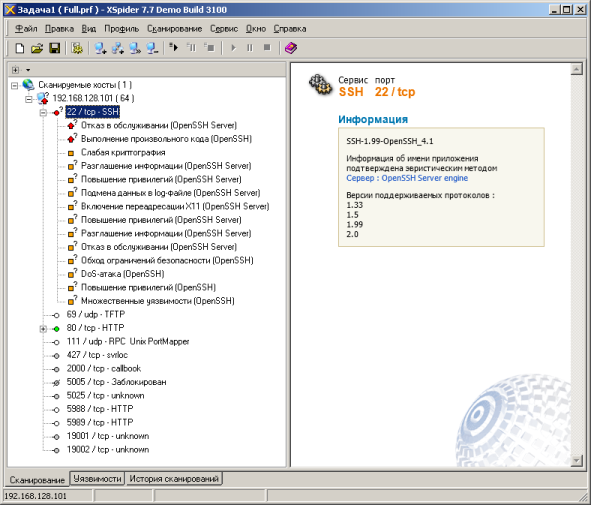Click the gears service icon
This screenshot has width=591, height=505.
(x=320, y=85)
